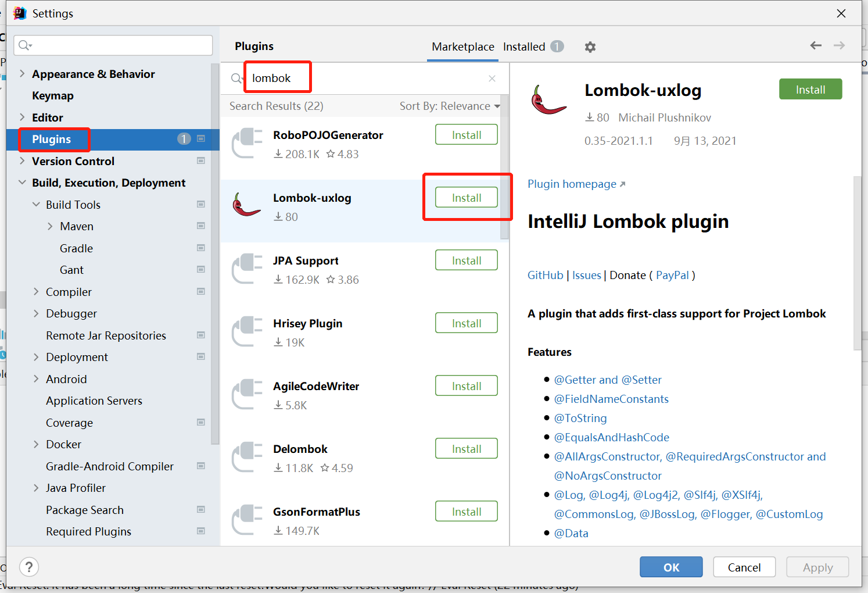Switch to the Installed plugins tab
Image resolution: width=868 pixels, height=593 pixels.
(x=523, y=47)
